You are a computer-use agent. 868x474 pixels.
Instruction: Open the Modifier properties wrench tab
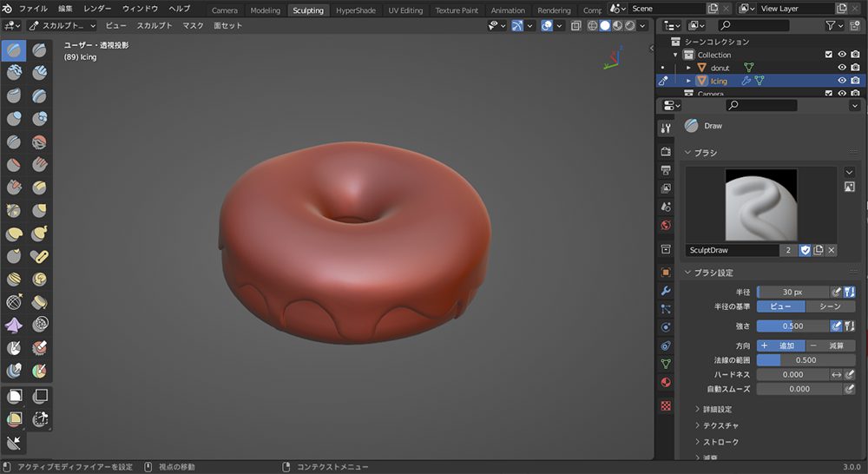point(666,290)
